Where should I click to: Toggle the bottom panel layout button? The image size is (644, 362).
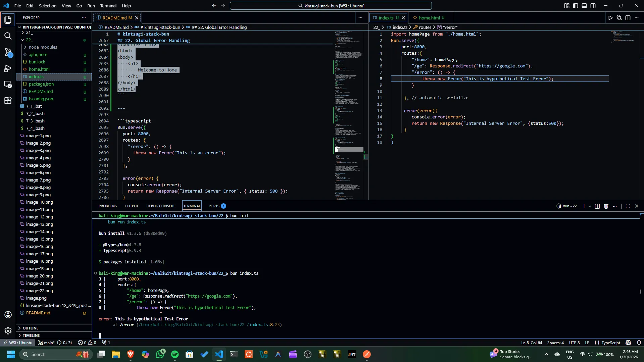pyautogui.click(x=584, y=6)
